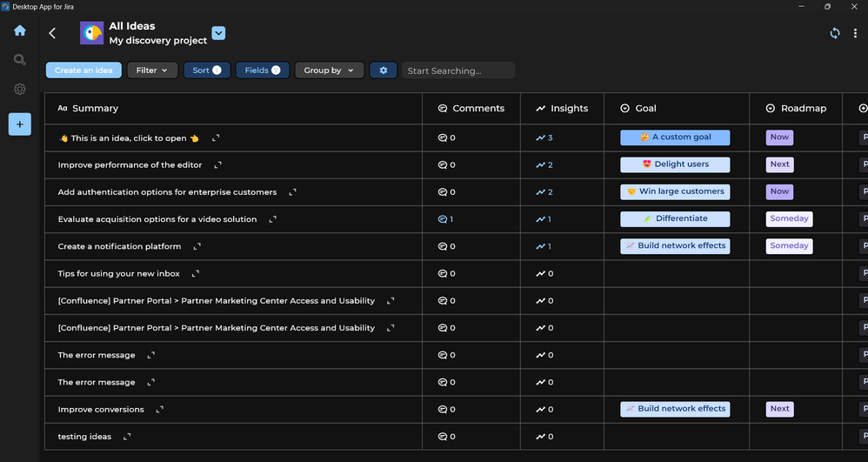This screenshot has width=868, height=462.
Task: Click the Roadmap column header
Action: coord(796,109)
